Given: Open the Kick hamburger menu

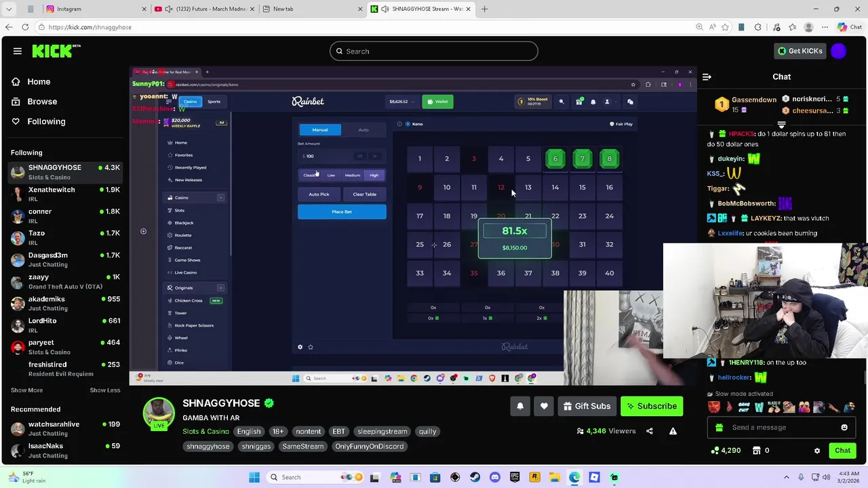Looking at the screenshot, I should (18, 51).
